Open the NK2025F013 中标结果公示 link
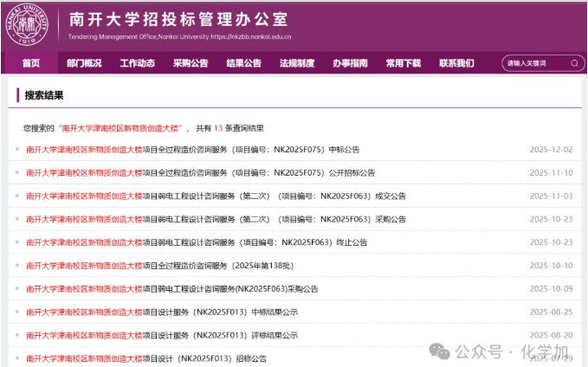This screenshot has width=588, height=367. click(x=161, y=312)
